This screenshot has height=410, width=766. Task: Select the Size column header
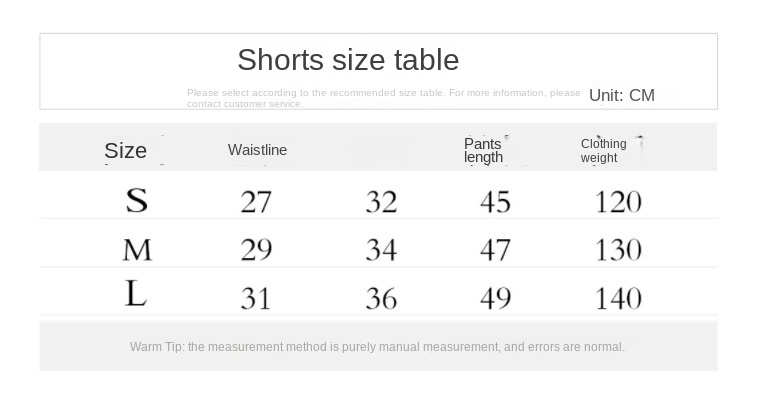(x=126, y=151)
